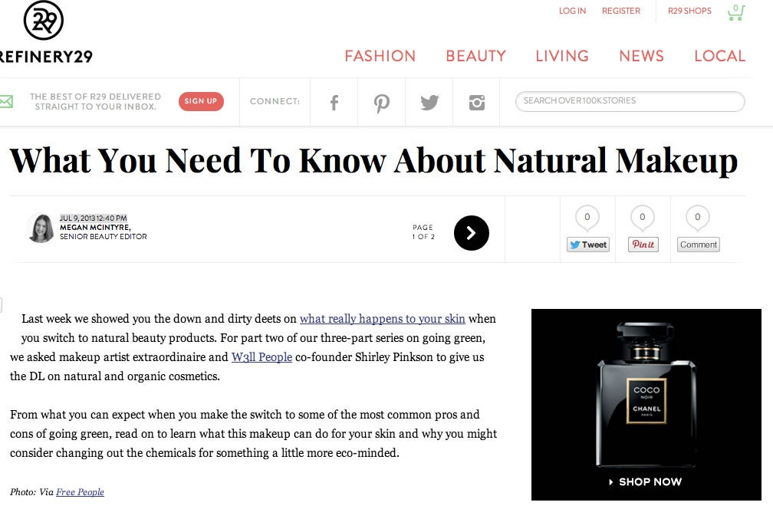Open the LIVING section
Screen dimensions: 773x532
click(x=562, y=56)
